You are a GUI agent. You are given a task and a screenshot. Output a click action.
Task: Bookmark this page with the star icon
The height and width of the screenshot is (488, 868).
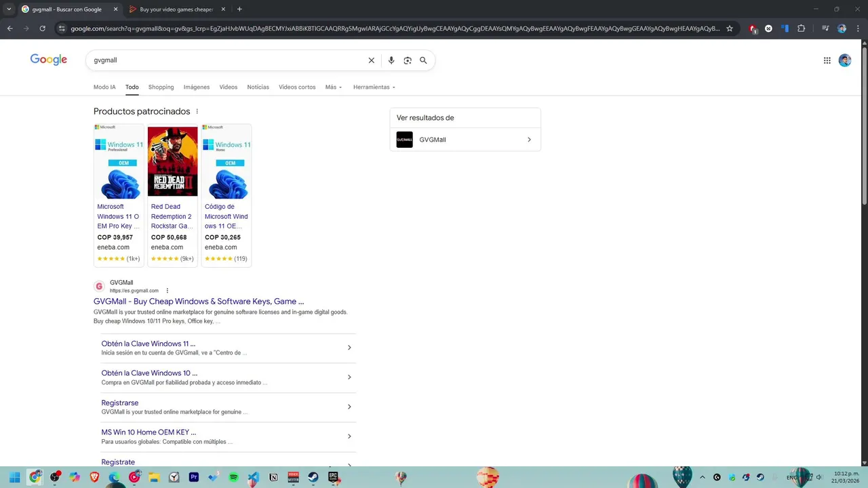730,28
